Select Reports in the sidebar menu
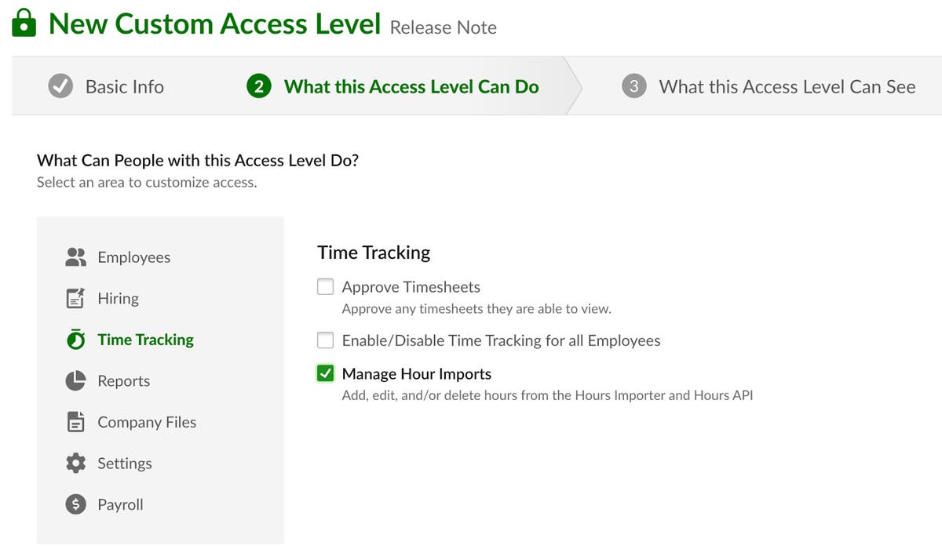This screenshot has height=560, width=942. point(123,380)
